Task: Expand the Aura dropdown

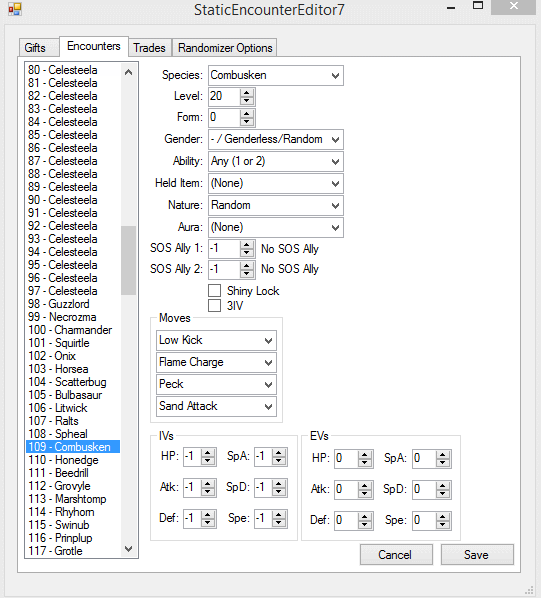Action: [x=276, y=227]
